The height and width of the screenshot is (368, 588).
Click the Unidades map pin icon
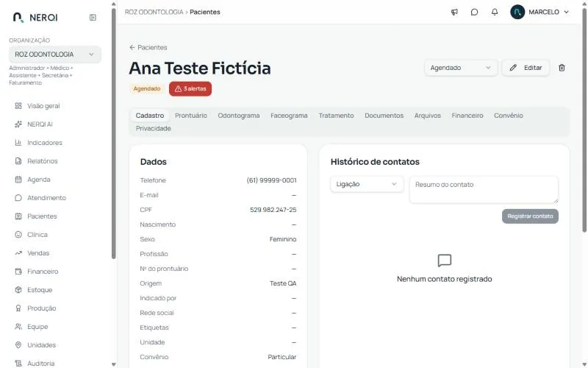(x=18, y=345)
